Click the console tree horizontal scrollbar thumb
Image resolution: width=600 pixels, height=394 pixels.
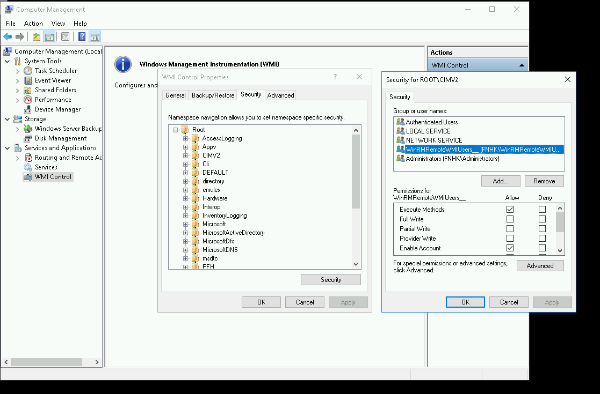point(46,362)
